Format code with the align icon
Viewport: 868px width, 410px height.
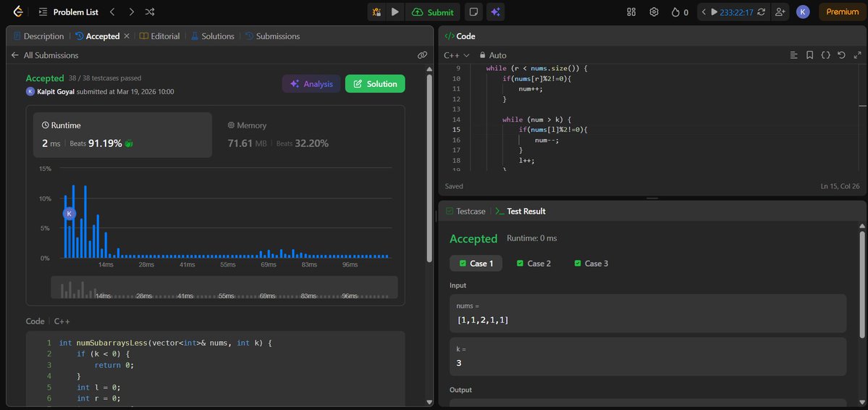[794, 55]
